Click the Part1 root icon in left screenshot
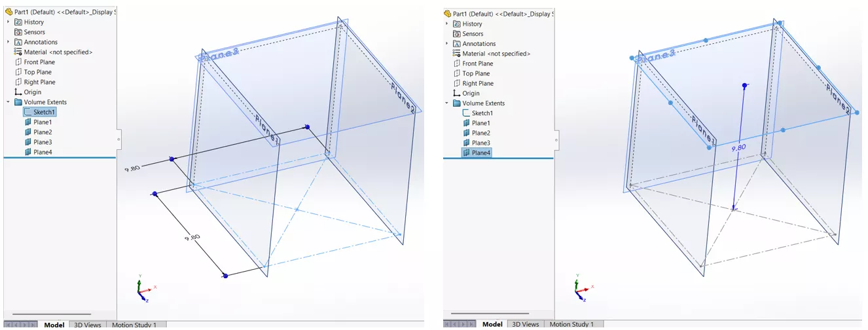The height and width of the screenshot is (330, 868). (x=9, y=12)
